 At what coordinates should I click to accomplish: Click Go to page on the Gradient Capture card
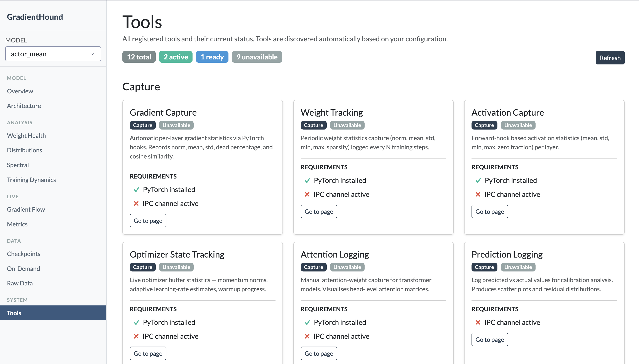148,220
